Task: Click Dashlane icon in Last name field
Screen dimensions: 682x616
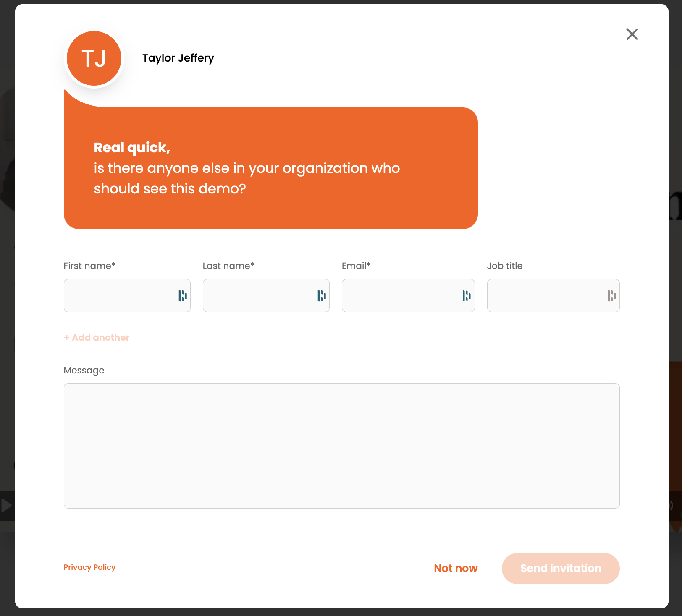Action: pos(322,296)
